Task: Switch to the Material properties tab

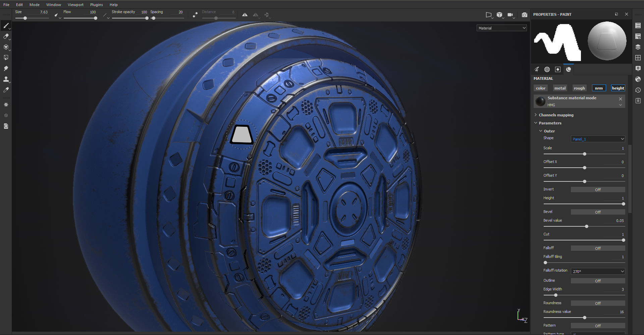Action: point(569,69)
